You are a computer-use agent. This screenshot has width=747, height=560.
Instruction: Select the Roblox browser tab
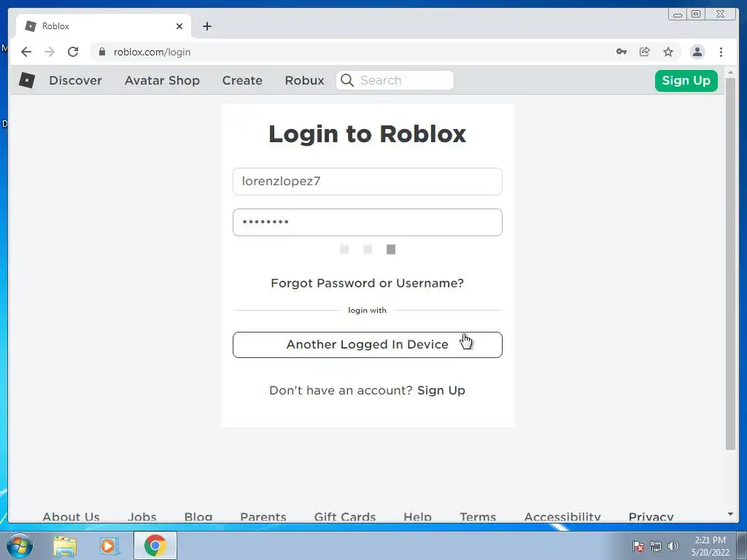(104, 26)
